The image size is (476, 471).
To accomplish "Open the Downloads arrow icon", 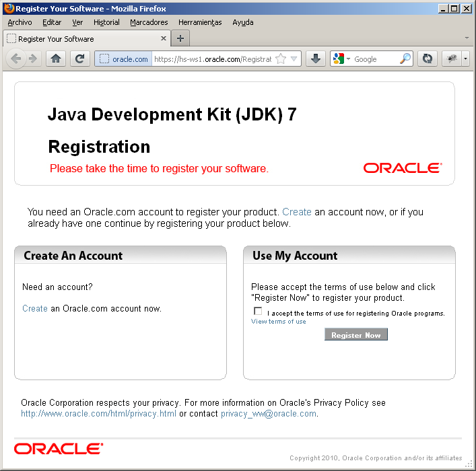I will (315, 59).
